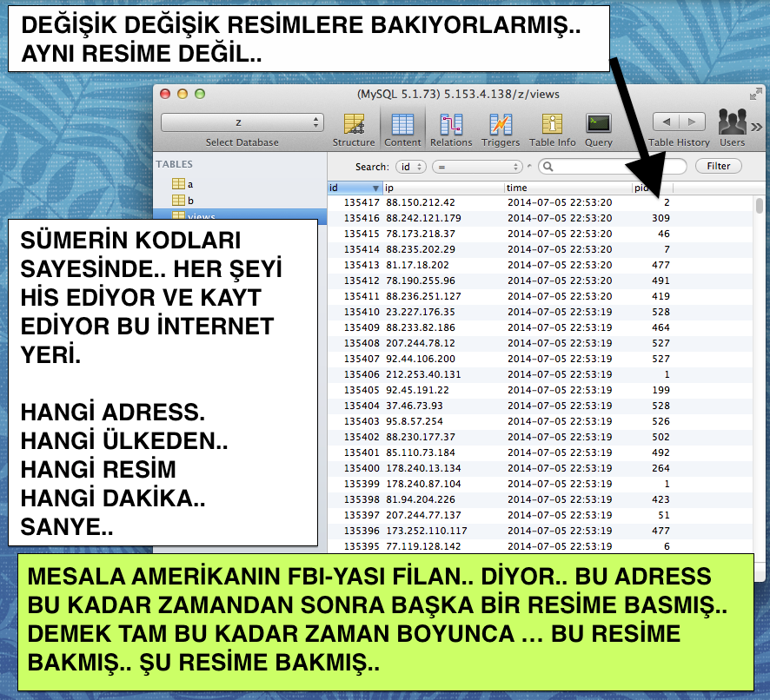This screenshot has width=770, height=700.
Task: Click TABLES sidebar header
Action: [x=175, y=164]
